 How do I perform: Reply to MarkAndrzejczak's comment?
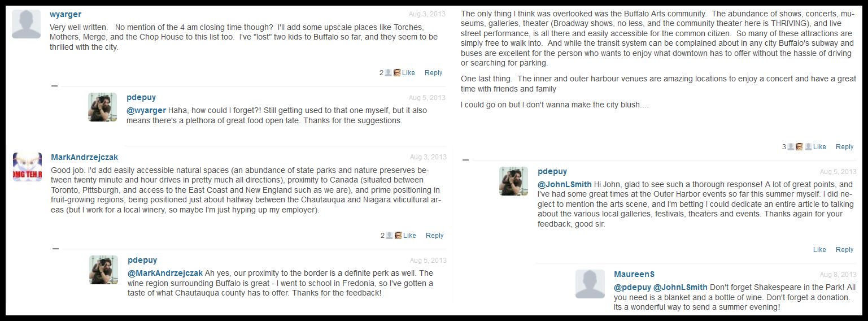click(434, 236)
